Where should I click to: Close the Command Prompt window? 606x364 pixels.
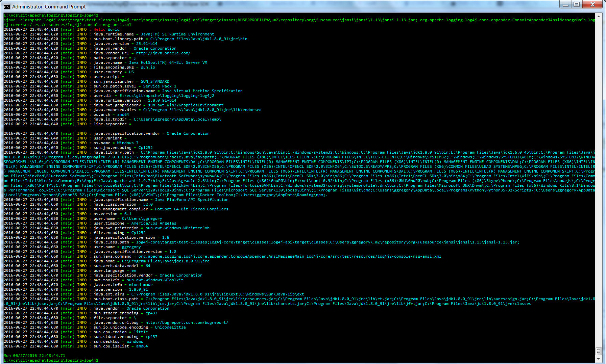(x=592, y=4)
